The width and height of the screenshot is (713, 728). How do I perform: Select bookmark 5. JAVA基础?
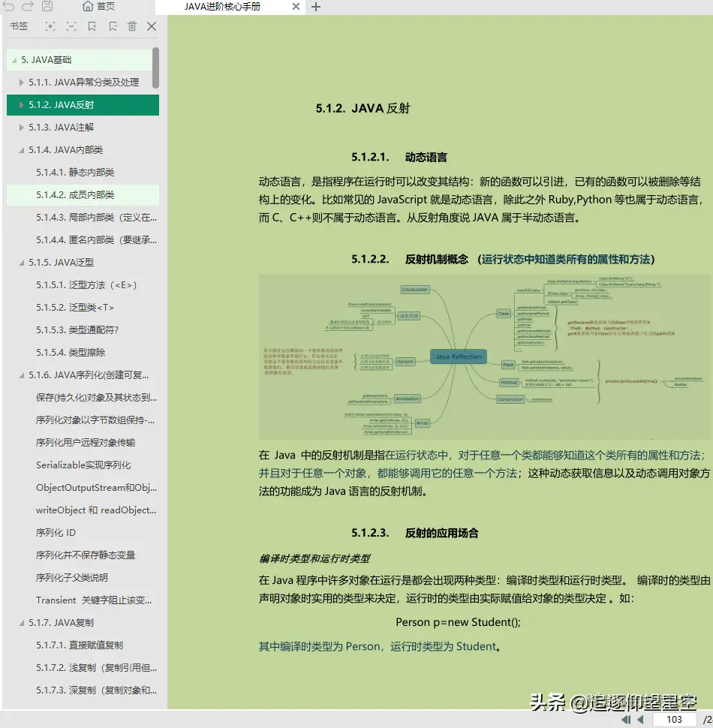pos(47,60)
